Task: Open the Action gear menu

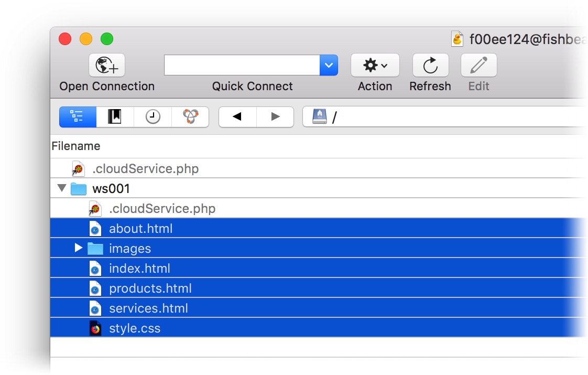Action: click(375, 66)
